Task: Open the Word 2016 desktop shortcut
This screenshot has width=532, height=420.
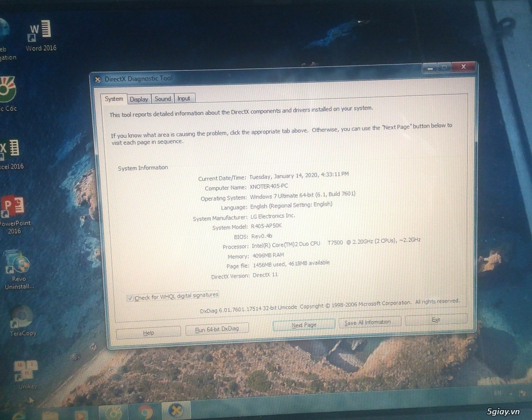Action: 41,35
